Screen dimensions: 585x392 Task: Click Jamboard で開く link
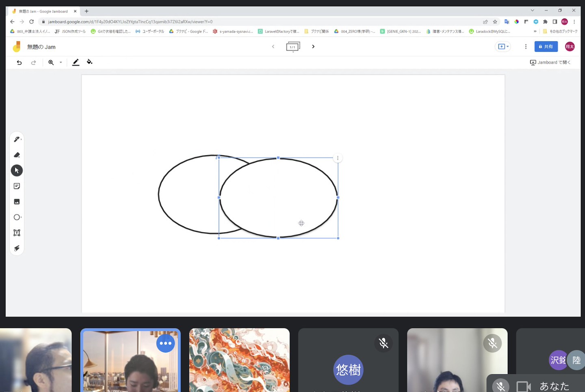click(550, 62)
